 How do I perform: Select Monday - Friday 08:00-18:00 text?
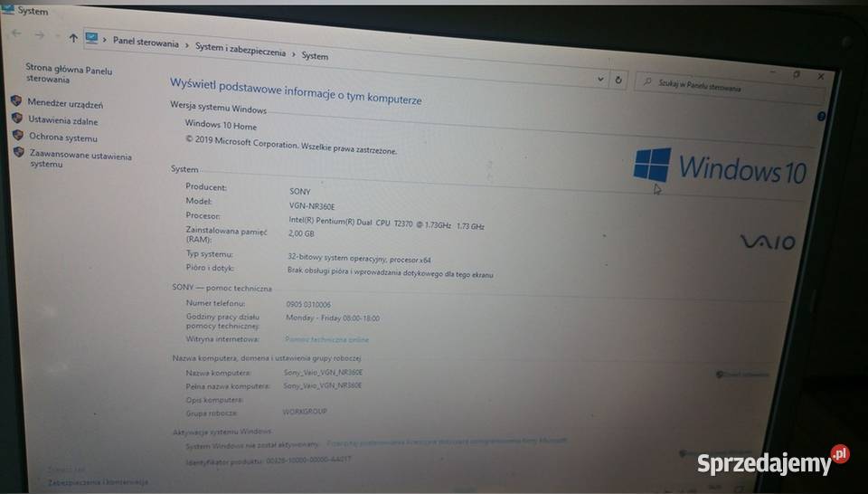click(333, 318)
